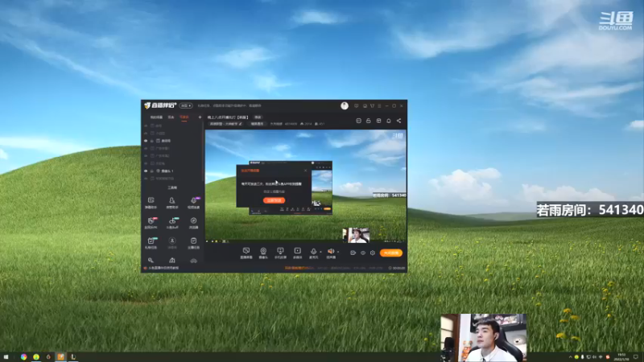Click the orange confirm button in preview dialog
The image size is (644, 362).
pos(274,200)
